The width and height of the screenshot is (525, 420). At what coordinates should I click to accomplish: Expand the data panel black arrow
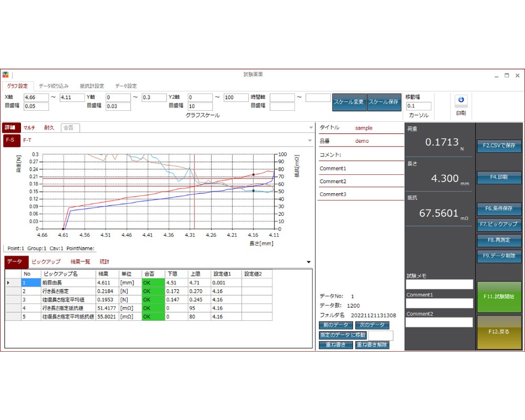pos(308,262)
